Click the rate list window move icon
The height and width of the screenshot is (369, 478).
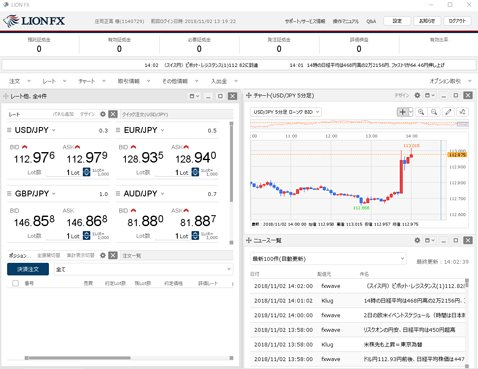(x=5, y=96)
